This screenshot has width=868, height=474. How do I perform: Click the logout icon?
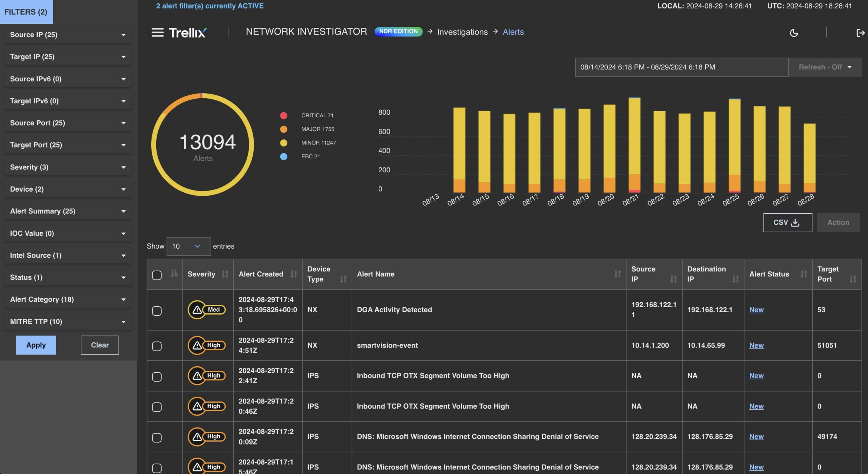[860, 33]
